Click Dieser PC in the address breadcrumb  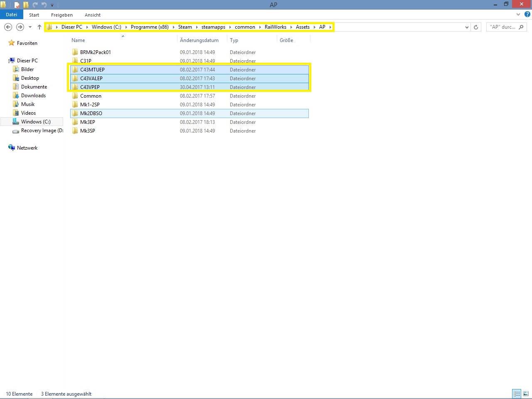point(72,27)
